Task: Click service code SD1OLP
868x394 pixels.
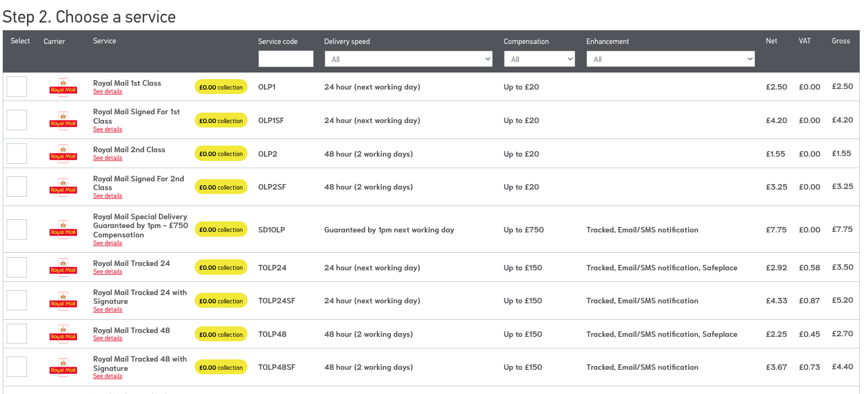Action: coord(272,230)
